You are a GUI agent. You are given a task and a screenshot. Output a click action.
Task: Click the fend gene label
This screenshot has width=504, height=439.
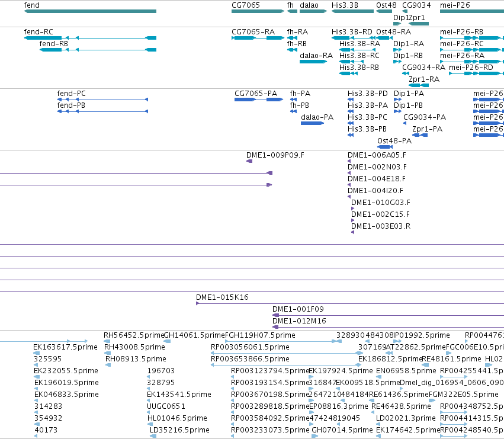(32, 5)
